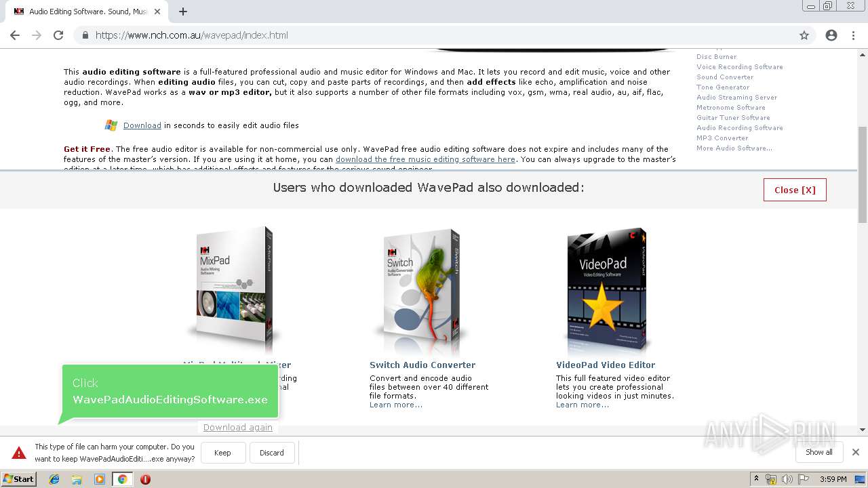868x488 pixels.
Task: Open Sound Converter sidebar link
Action: pyautogui.click(x=725, y=77)
